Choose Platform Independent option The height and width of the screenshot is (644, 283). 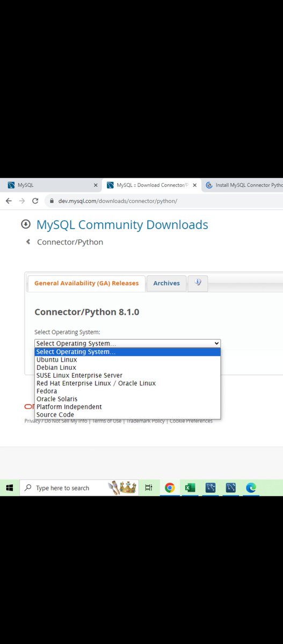127,407
